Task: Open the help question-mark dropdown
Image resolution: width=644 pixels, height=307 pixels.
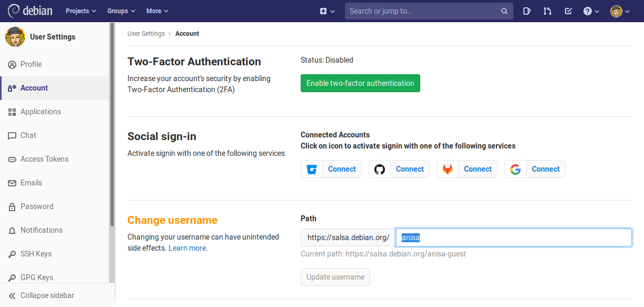Action: tap(591, 11)
